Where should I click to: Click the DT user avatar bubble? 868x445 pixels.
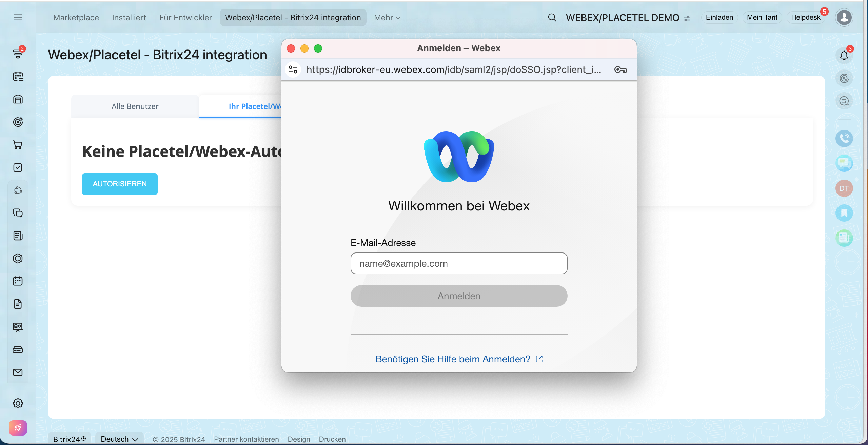pyautogui.click(x=844, y=188)
